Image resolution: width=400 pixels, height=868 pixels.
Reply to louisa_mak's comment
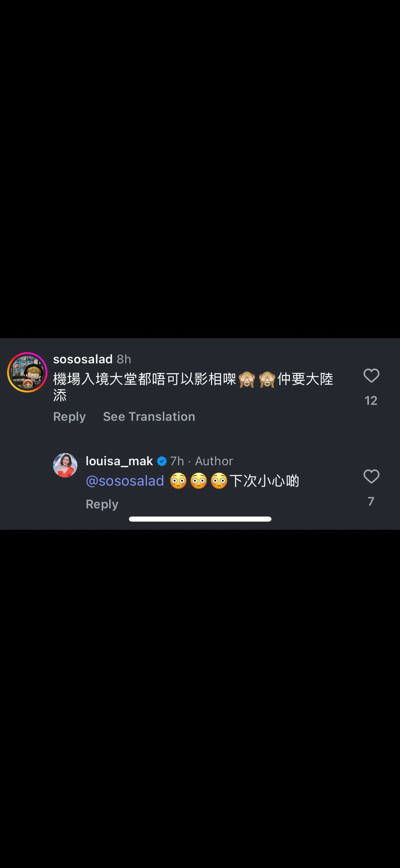(102, 504)
